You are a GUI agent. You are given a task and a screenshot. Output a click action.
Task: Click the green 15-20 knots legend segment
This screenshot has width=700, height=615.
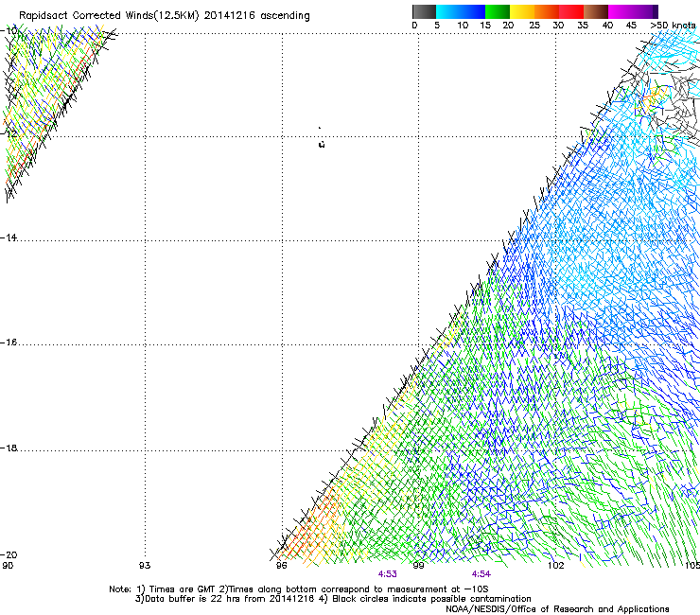[498, 11]
